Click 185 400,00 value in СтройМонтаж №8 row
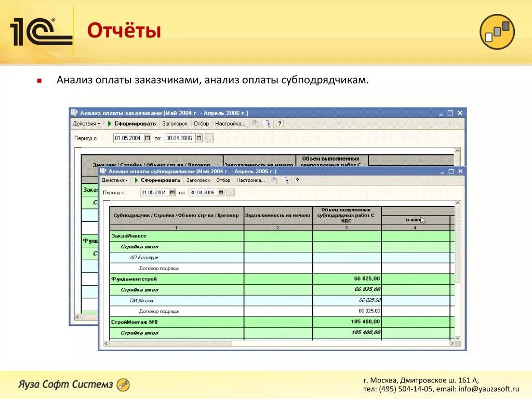This screenshot has height=399, width=532. point(365,321)
